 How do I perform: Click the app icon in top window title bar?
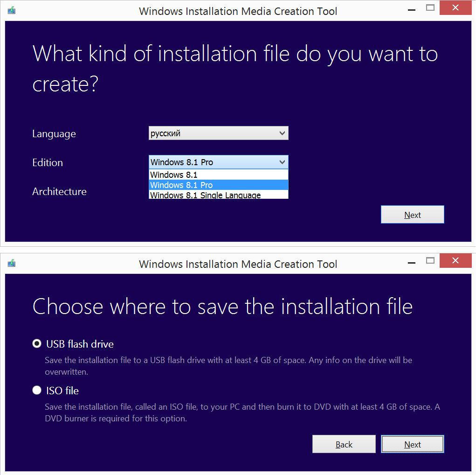pyautogui.click(x=12, y=10)
